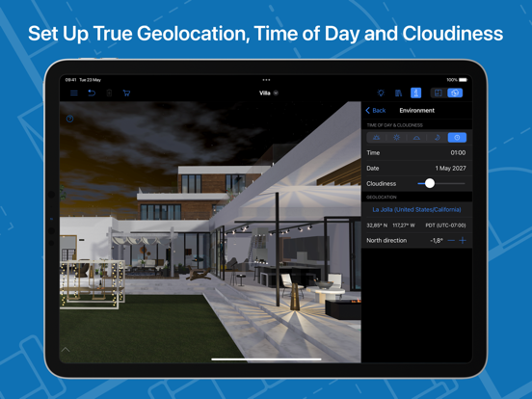
Task: Select the sunset time-of-day preset
Action: pyautogui.click(x=416, y=138)
